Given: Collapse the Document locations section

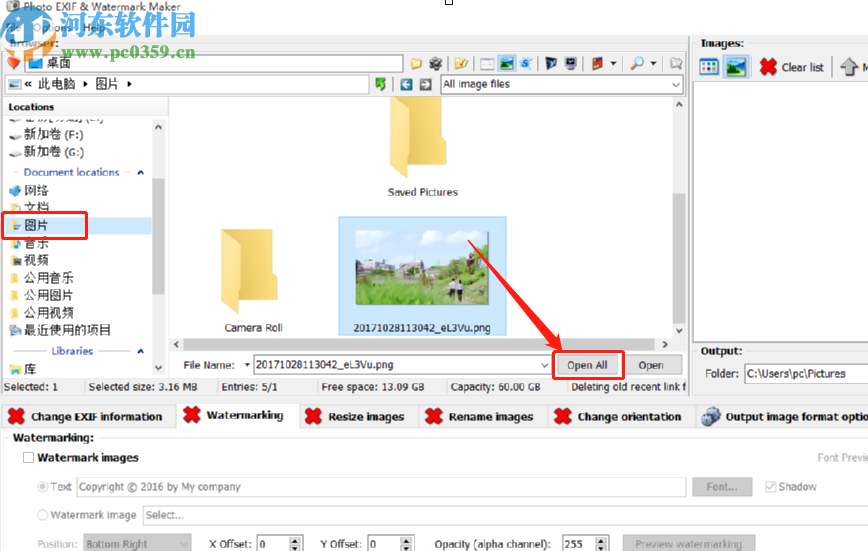Looking at the screenshot, I should coord(141,173).
